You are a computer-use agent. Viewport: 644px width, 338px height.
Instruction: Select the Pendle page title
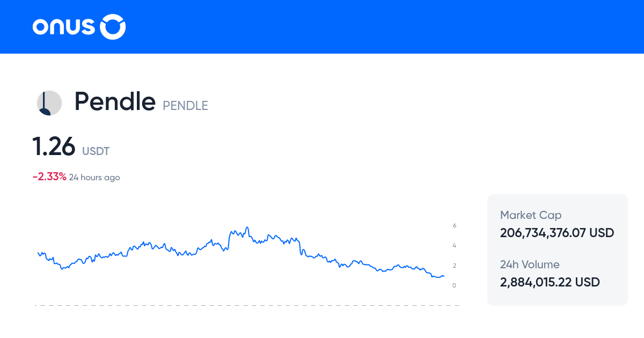(x=115, y=101)
